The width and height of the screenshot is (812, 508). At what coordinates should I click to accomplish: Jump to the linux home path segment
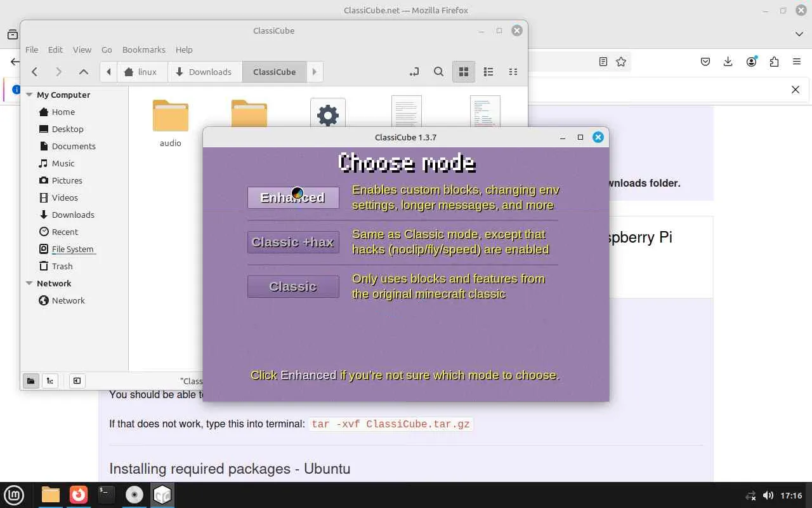[141, 72]
